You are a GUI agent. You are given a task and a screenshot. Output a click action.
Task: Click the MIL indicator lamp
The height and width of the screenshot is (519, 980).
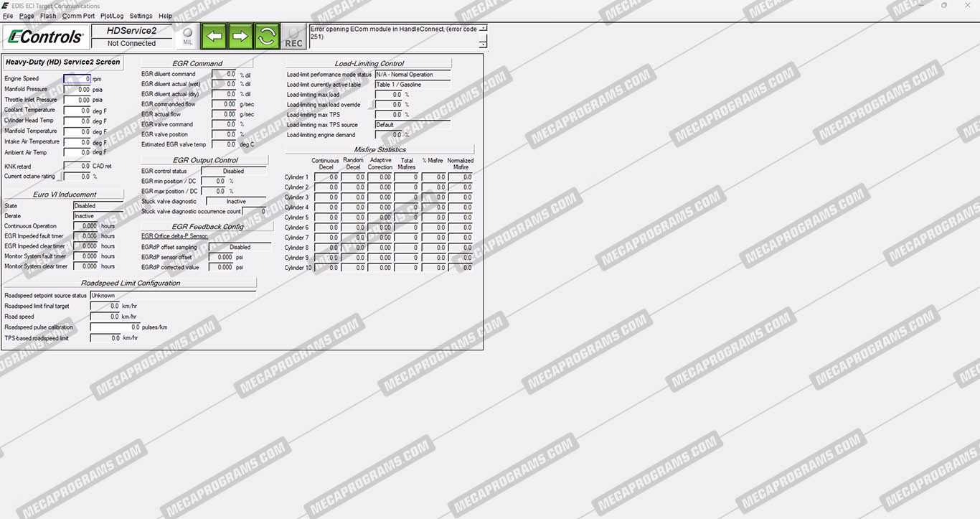click(187, 36)
